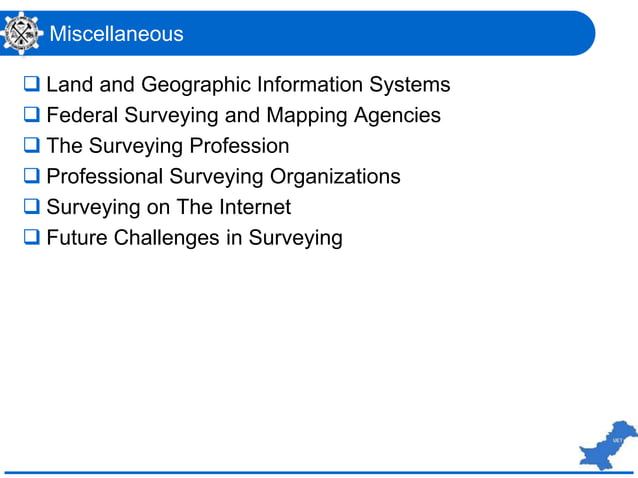638x478 pixels.
Task: Click the word Agencies in second bullet
Action: point(397,116)
